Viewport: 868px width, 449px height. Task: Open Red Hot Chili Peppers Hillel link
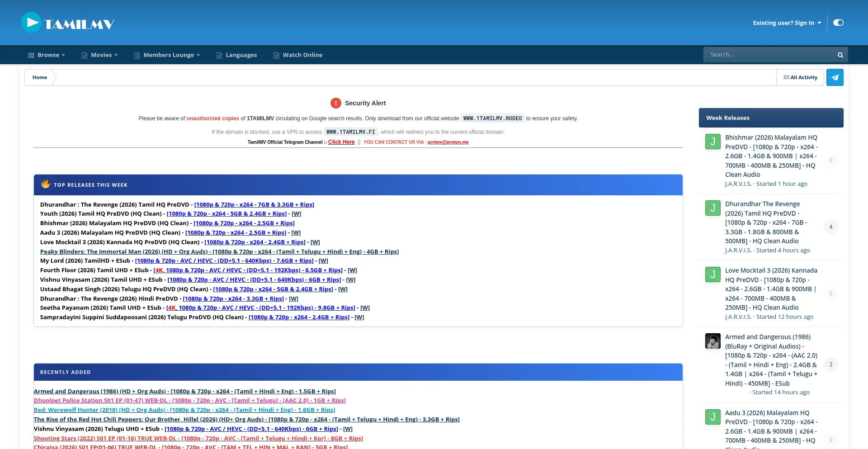coord(247,420)
